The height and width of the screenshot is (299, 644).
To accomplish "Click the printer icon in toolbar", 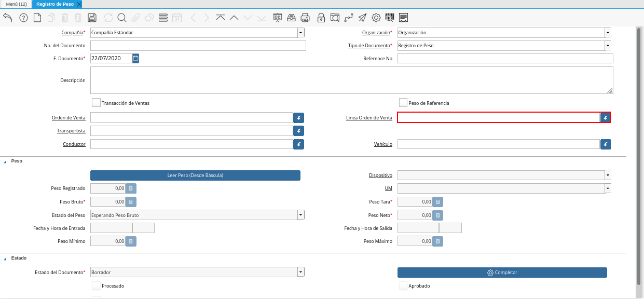I will [305, 18].
